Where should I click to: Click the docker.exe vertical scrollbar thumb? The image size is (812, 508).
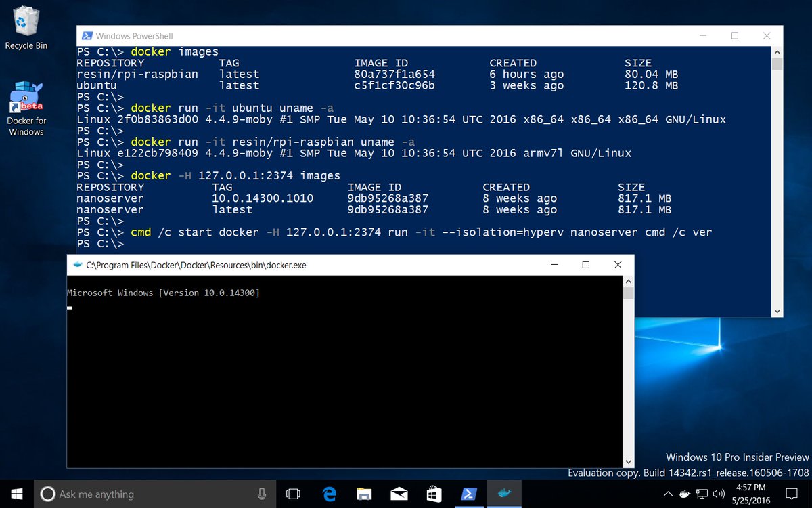pyautogui.click(x=629, y=293)
